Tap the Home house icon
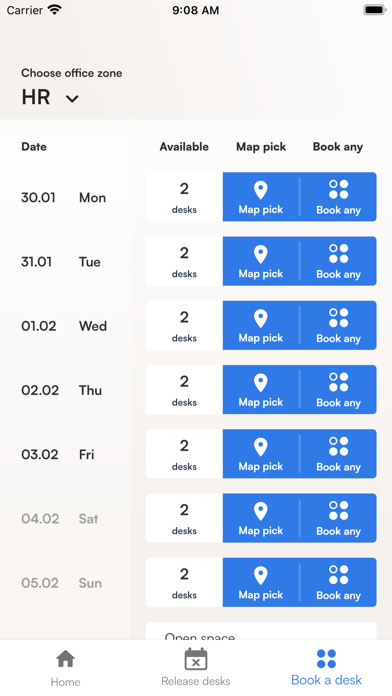 click(65, 659)
